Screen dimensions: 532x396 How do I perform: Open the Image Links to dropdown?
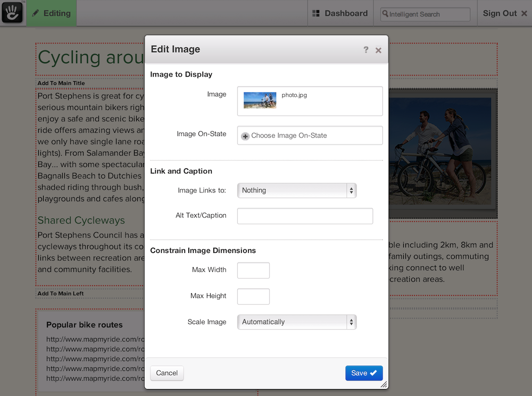tap(296, 190)
